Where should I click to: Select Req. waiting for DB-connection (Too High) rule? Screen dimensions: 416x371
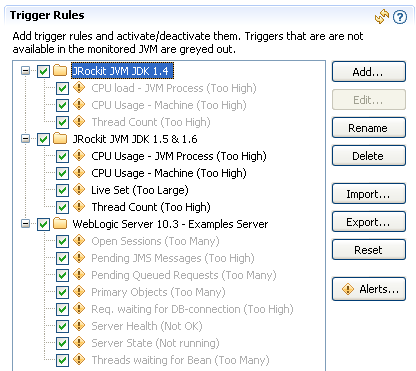192,309
